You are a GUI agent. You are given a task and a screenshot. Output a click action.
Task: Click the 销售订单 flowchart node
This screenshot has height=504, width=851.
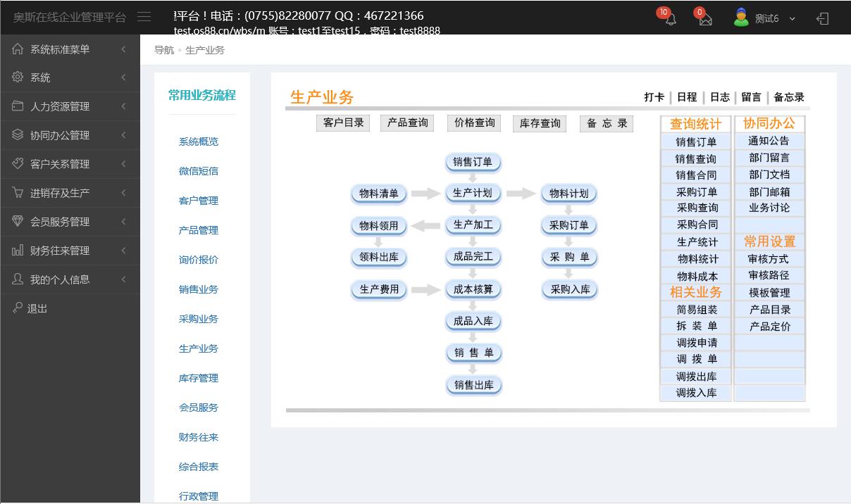473,163
